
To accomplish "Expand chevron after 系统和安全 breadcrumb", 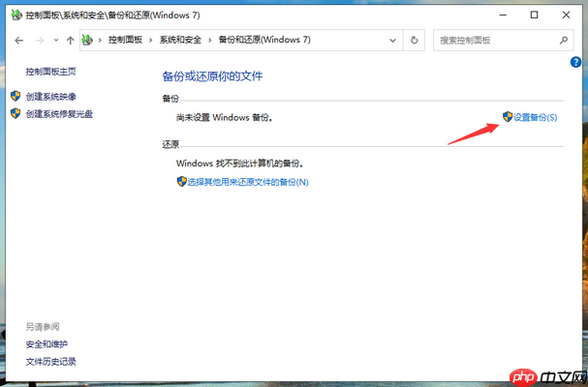I will [x=209, y=40].
